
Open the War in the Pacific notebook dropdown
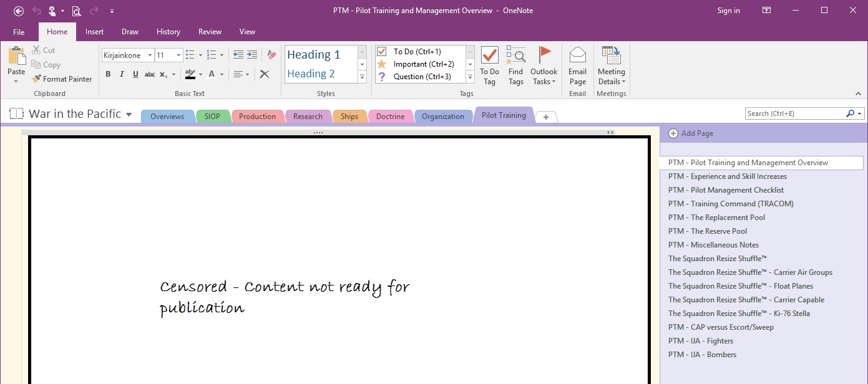129,115
